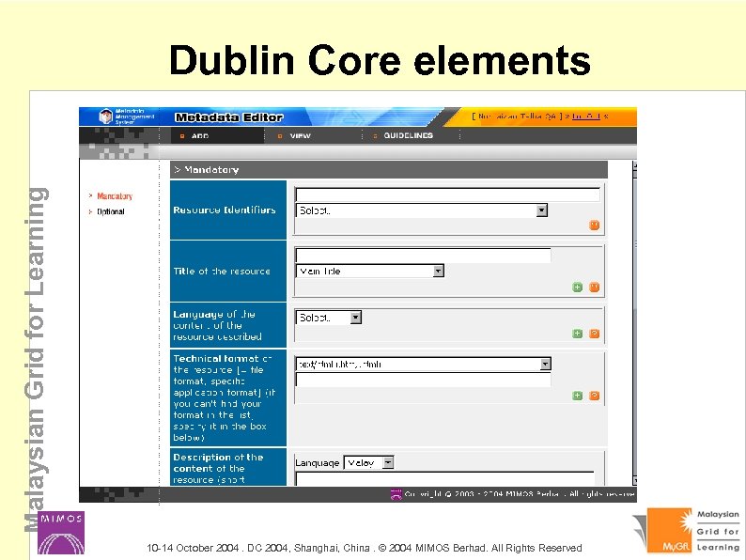
Task: Click the Title of the resource label
Action: [222, 272]
